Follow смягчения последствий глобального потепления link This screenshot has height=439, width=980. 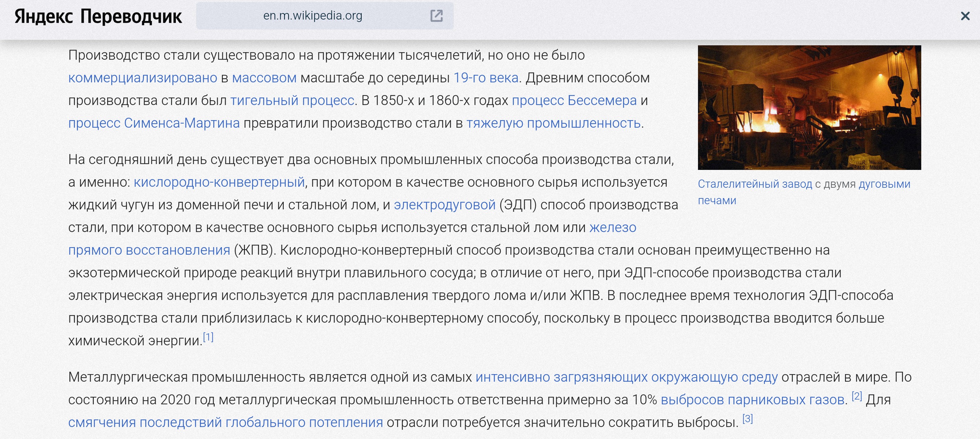[x=225, y=422]
